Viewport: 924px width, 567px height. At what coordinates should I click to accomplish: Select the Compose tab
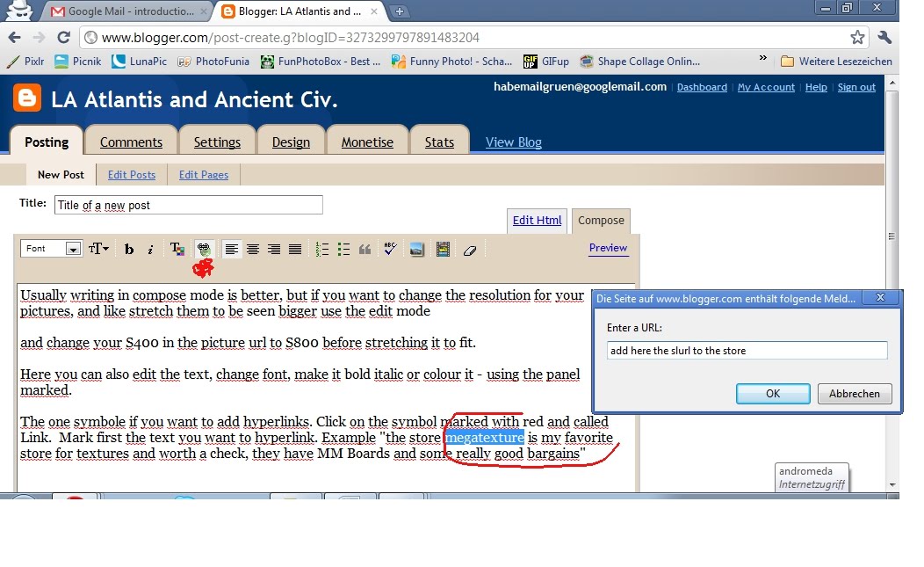point(601,220)
